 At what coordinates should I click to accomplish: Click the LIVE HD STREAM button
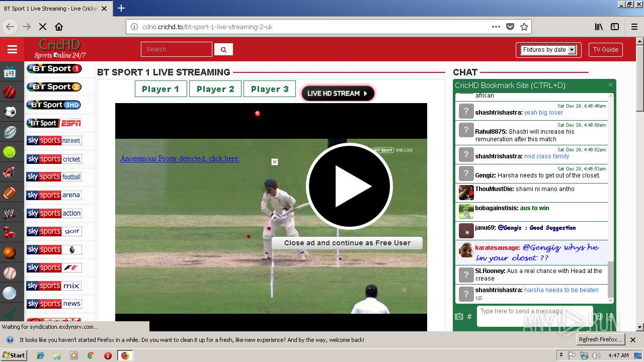coord(338,94)
